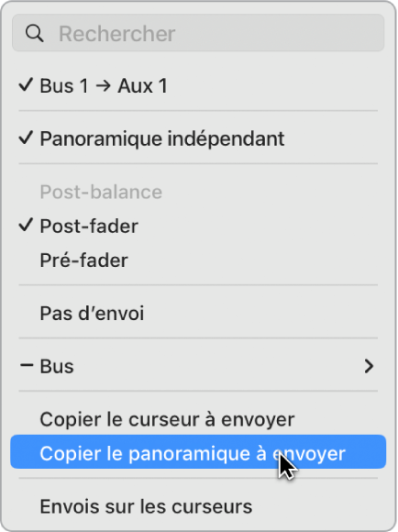Click the checkmark beside Bus 1
Viewport: 398px width, 532px height.
(x=26, y=84)
